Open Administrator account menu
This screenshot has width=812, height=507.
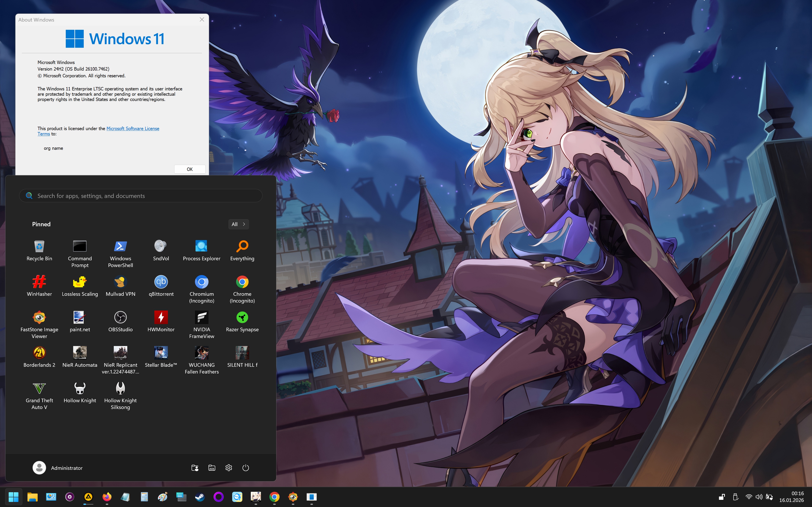58,468
